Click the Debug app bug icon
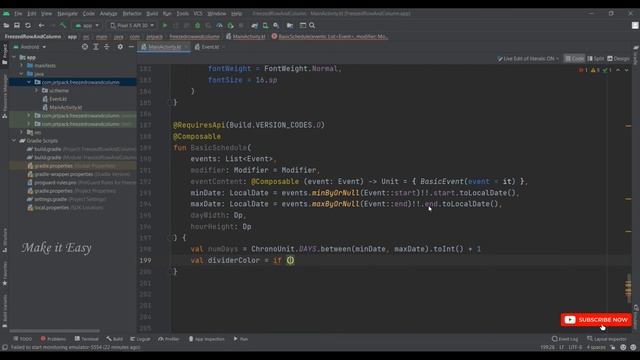 click(x=198, y=25)
